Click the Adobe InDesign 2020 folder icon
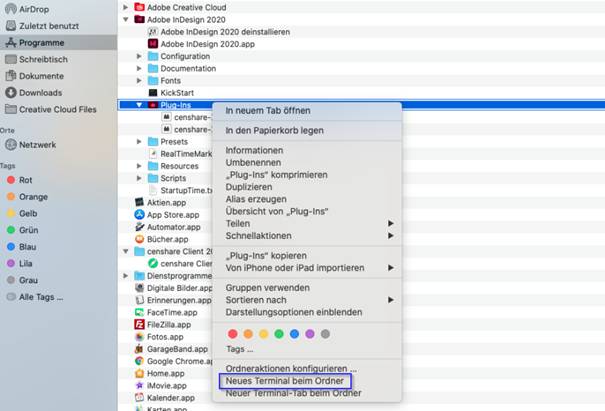The width and height of the screenshot is (605, 411). point(139,19)
